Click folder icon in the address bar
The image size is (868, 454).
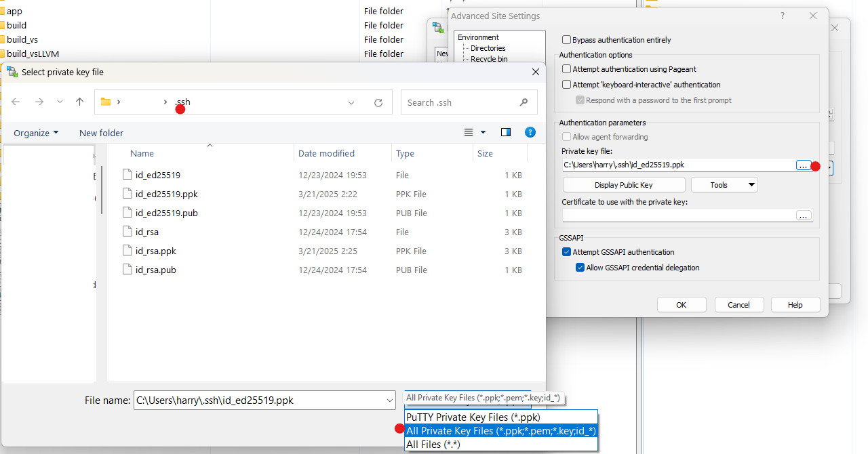pyautogui.click(x=106, y=102)
